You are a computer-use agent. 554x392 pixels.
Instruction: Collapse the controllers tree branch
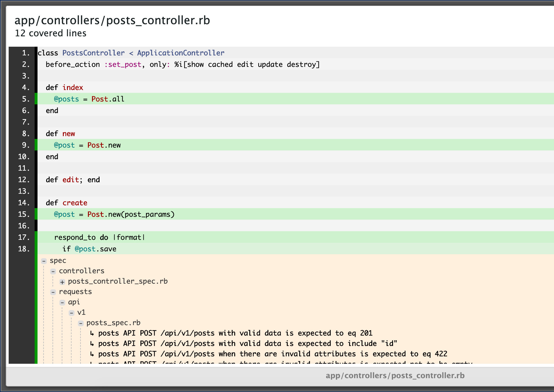click(x=53, y=271)
